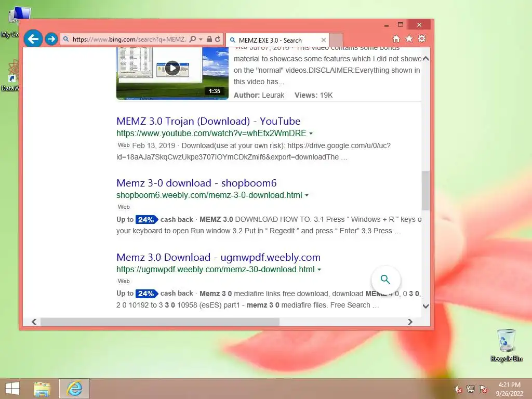Screen dimensions: 532x399
Task: Click the Action Center flag tray icon
Action: (483, 389)
